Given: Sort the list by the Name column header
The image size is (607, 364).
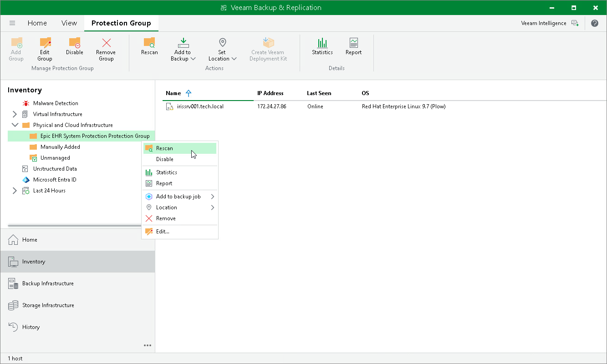Looking at the screenshot, I should 173,93.
